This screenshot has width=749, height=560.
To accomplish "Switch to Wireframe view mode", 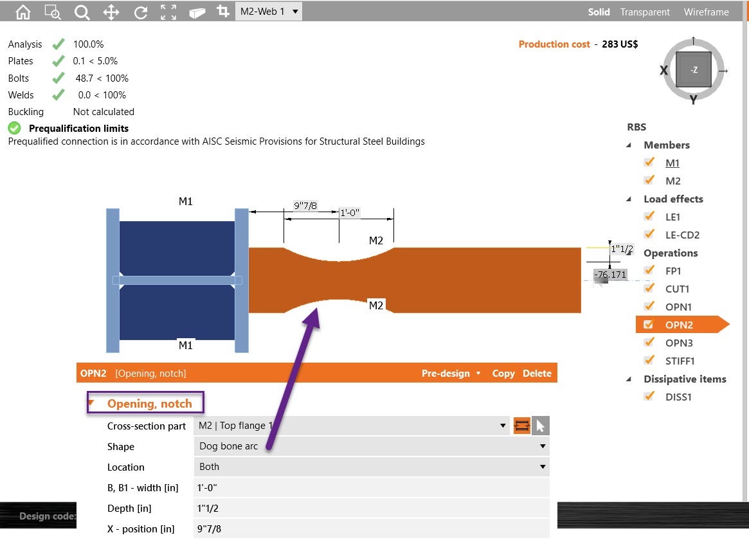I will (706, 12).
